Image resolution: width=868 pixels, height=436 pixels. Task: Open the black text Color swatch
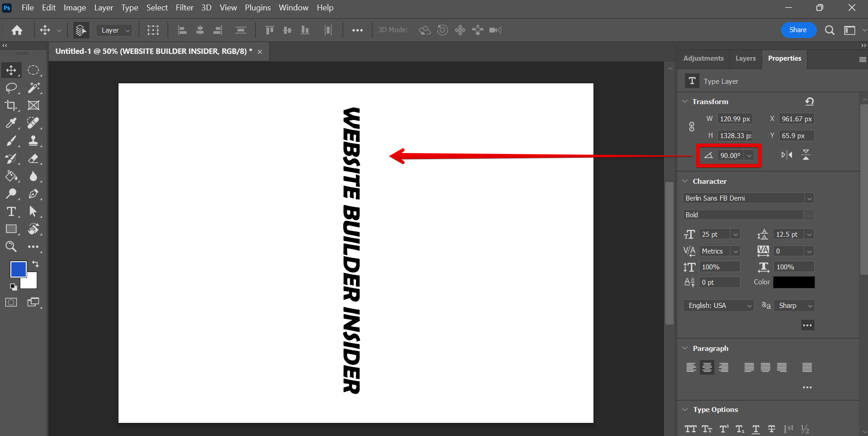pyautogui.click(x=794, y=282)
